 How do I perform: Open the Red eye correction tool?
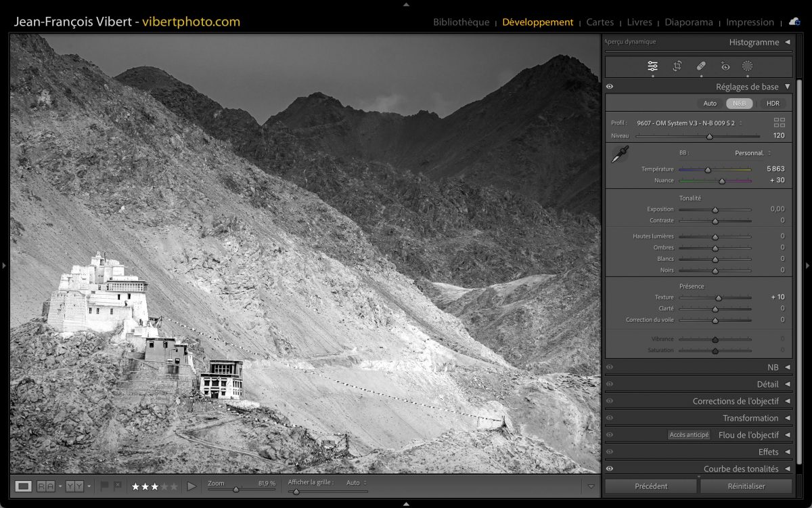click(725, 66)
